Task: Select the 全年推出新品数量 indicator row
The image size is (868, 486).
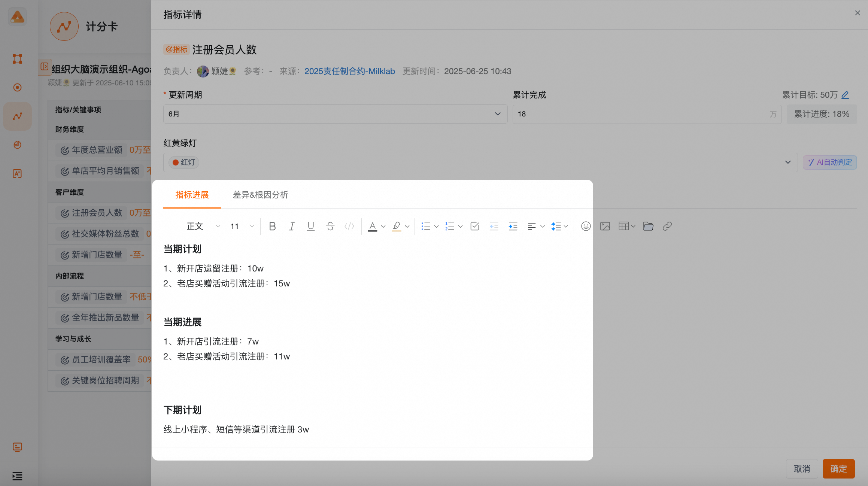Action: pos(99,318)
